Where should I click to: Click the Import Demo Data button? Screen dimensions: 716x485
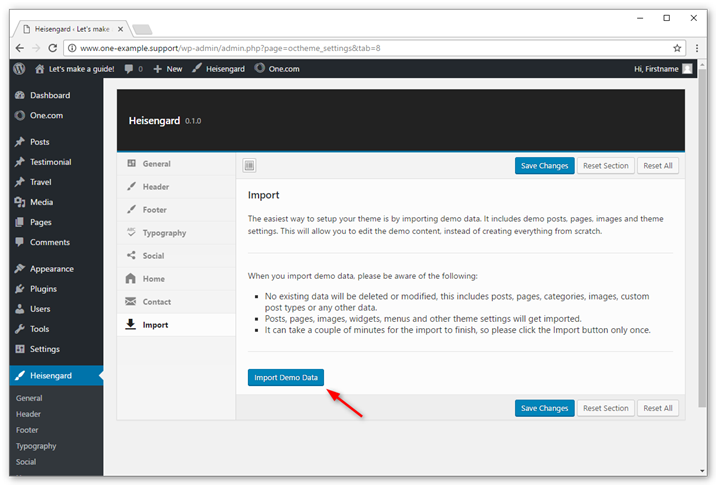pyautogui.click(x=286, y=377)
